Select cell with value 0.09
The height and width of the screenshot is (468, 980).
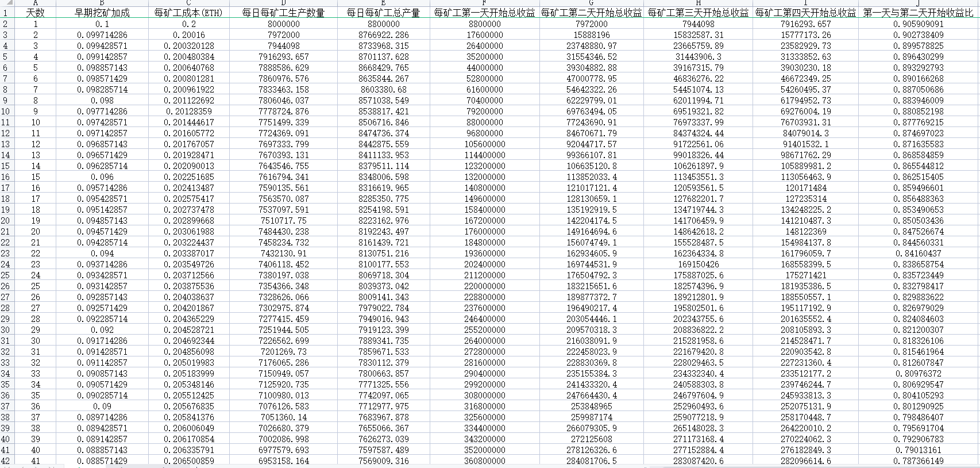click(102, 406)
